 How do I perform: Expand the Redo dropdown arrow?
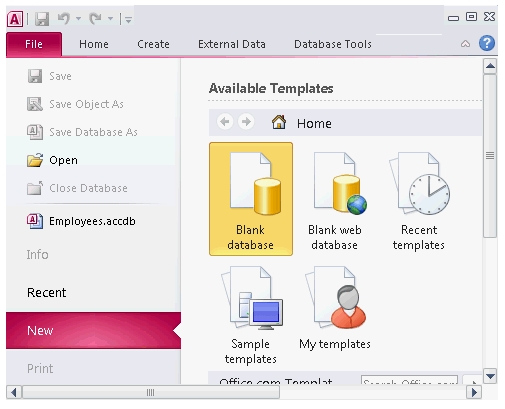coord(111,18)
